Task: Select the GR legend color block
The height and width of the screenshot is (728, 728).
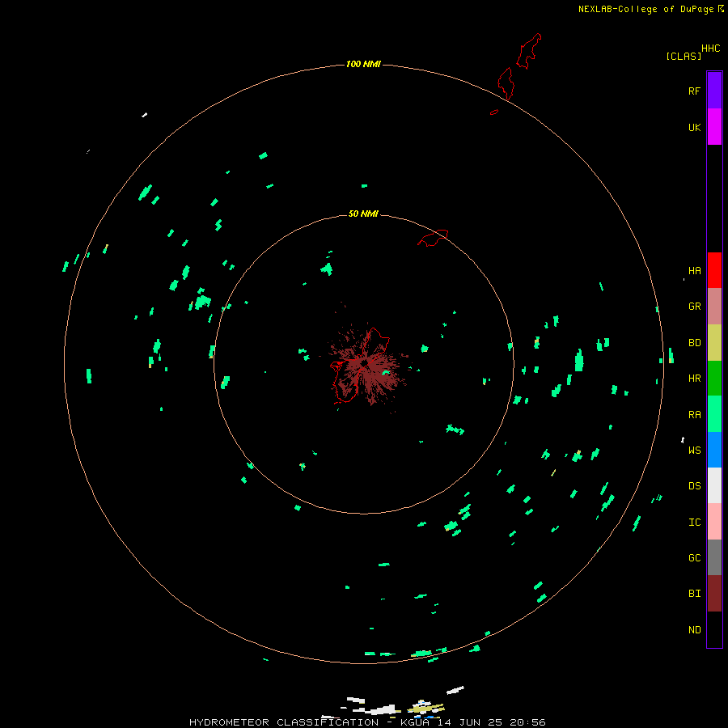Action: pyautogui.click(x=714, y=307)
